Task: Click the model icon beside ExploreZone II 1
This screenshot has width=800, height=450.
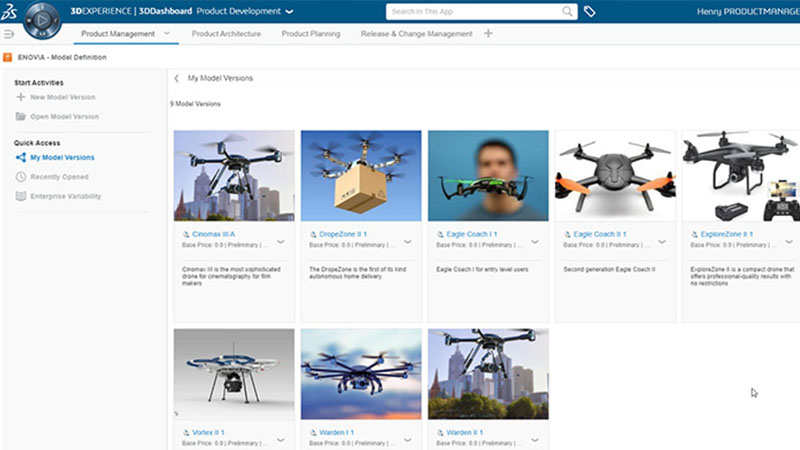Action: point(694,234)
